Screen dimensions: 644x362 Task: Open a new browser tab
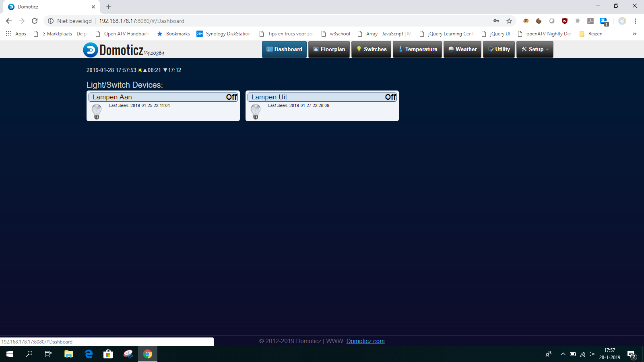[109, 7]
